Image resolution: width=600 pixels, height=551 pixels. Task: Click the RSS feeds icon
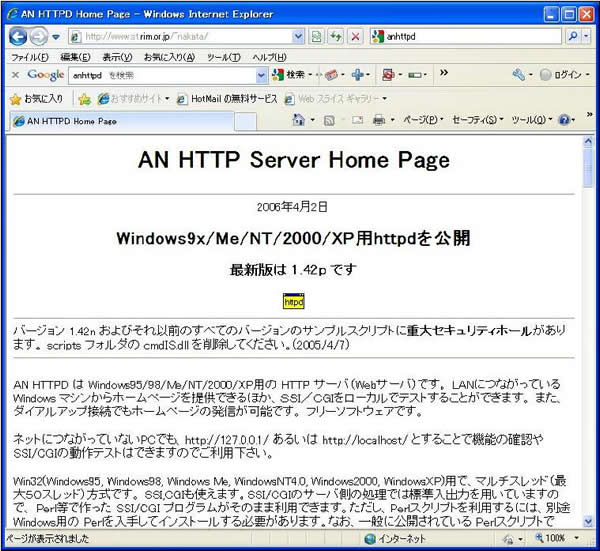pos(329,121)
